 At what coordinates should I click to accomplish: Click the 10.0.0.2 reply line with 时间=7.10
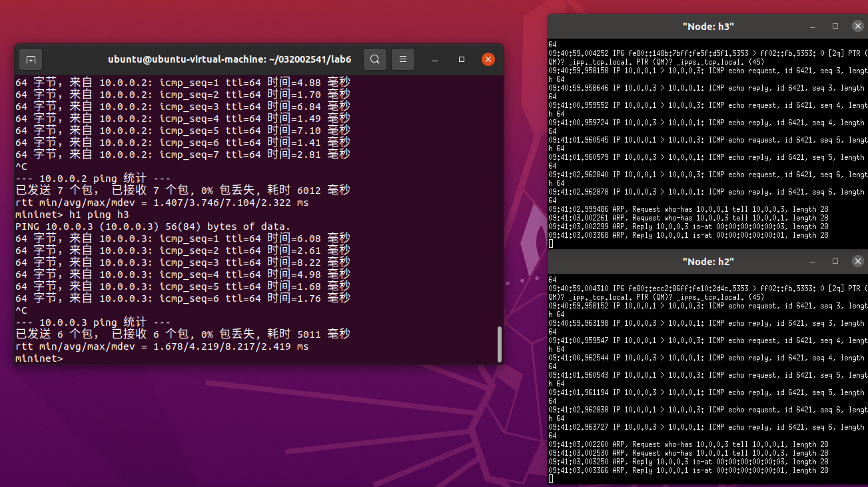[183, 130]
